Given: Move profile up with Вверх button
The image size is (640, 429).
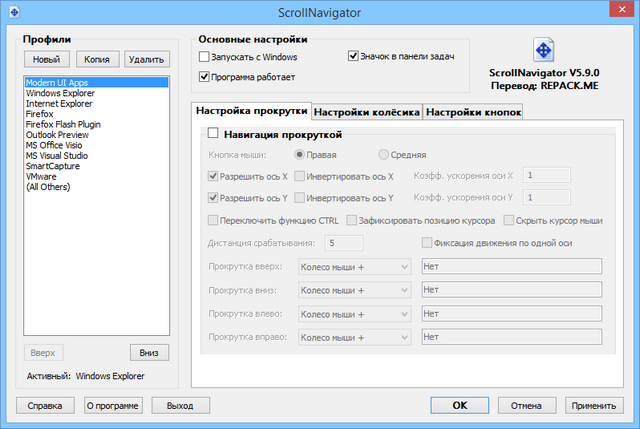Looking at the screenshot, I should (43, 353).
